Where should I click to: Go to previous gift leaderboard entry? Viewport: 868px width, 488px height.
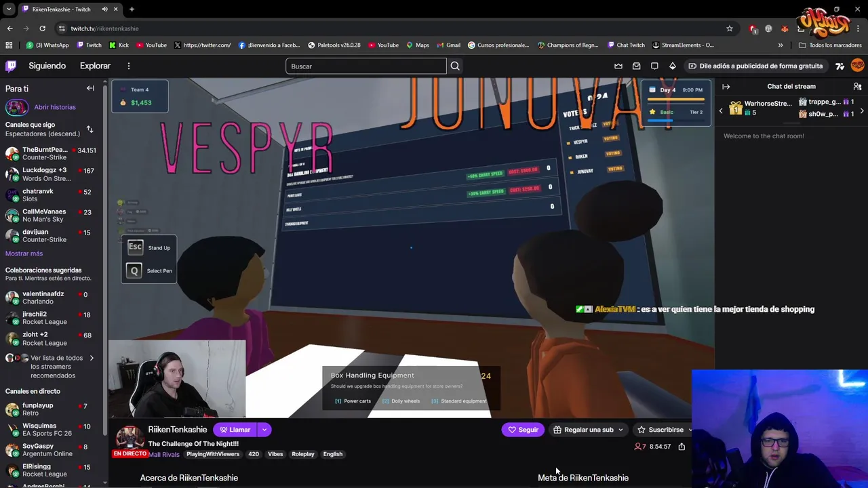(721, 111)
